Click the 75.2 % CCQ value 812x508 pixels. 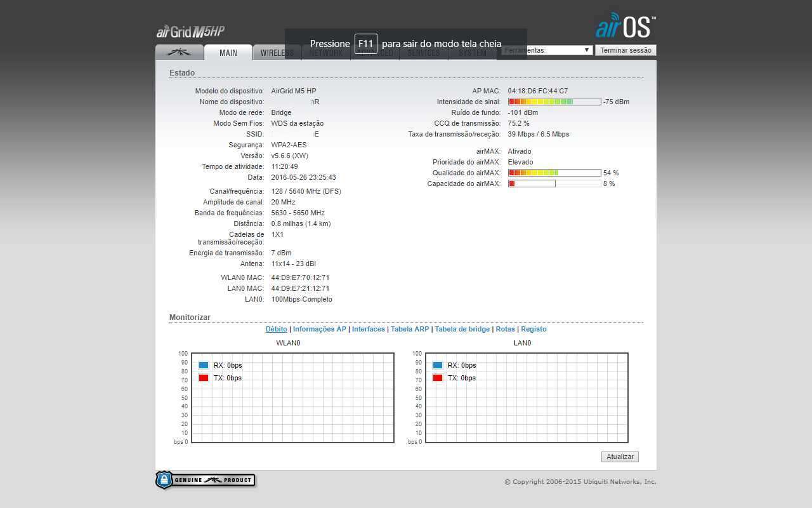click(x=518, y=123)
